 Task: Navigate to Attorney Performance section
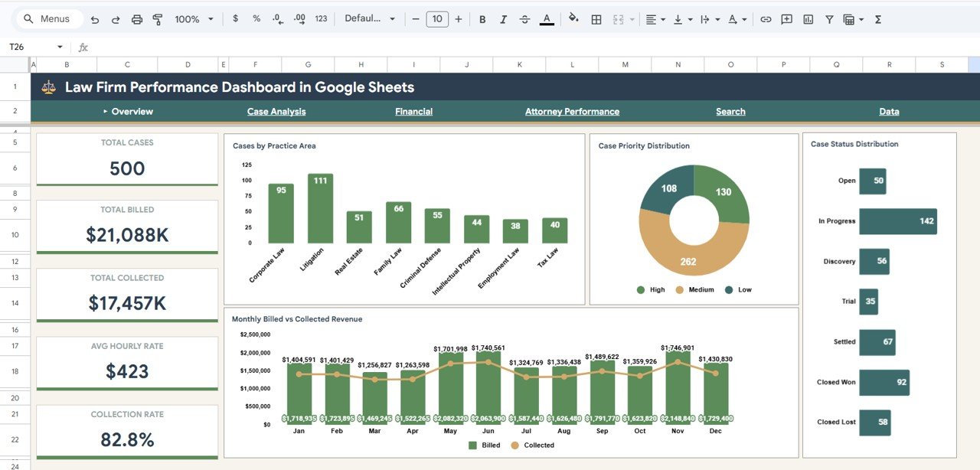click(x=571, y=111)
